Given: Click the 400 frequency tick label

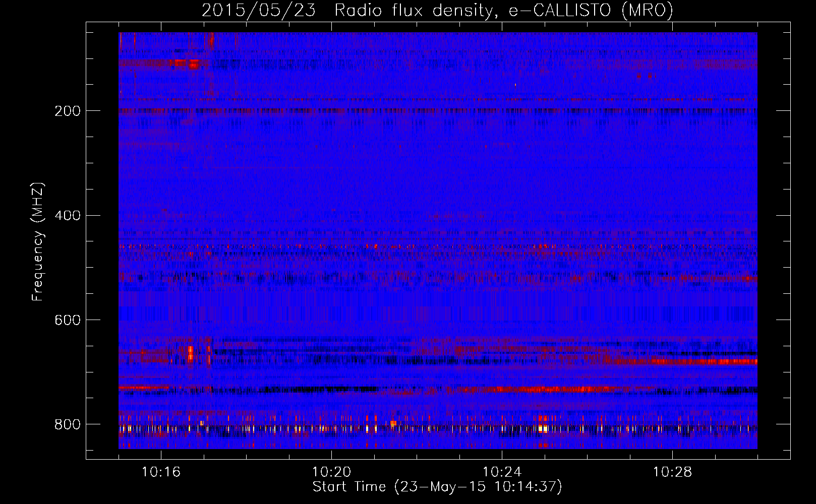Looking at the screenshot, I should pos(68,216).
